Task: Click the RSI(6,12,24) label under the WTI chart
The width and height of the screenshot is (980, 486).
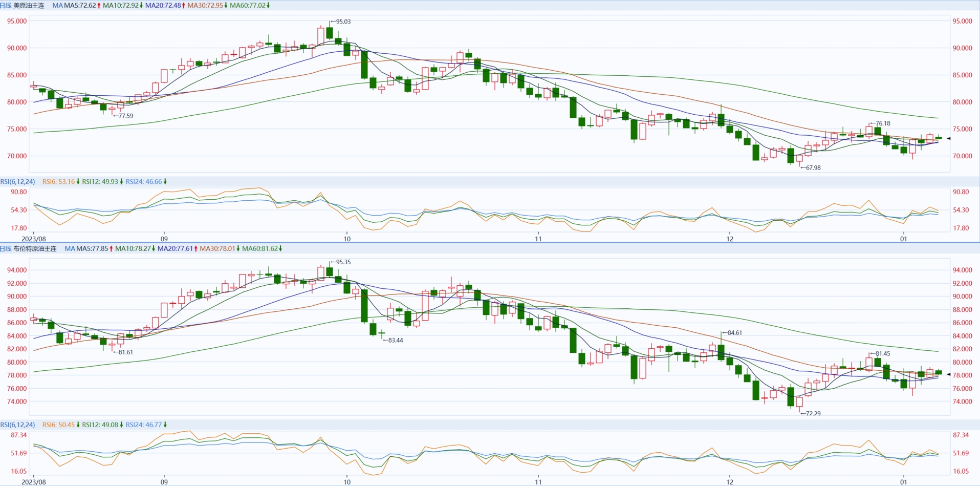Action: 18,182
